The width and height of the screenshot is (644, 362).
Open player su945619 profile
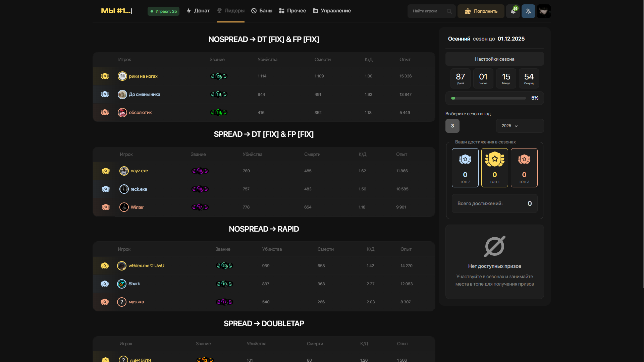141,360
